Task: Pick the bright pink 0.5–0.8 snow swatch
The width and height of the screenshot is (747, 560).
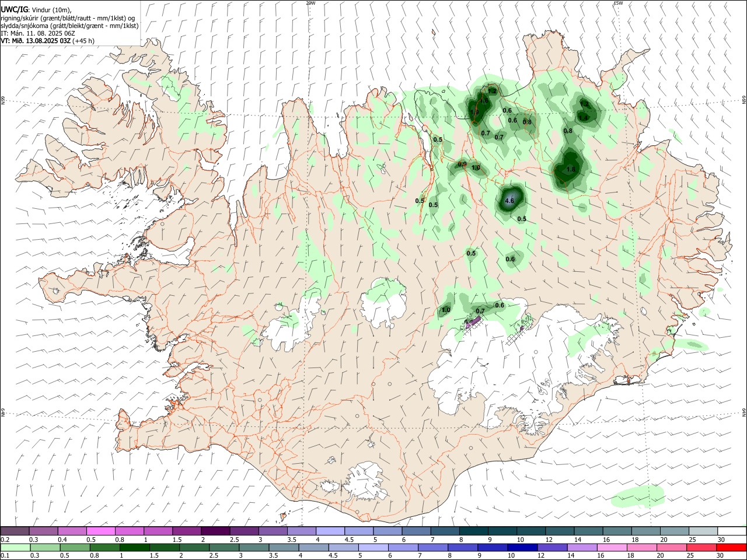Action: coord(100,531)
